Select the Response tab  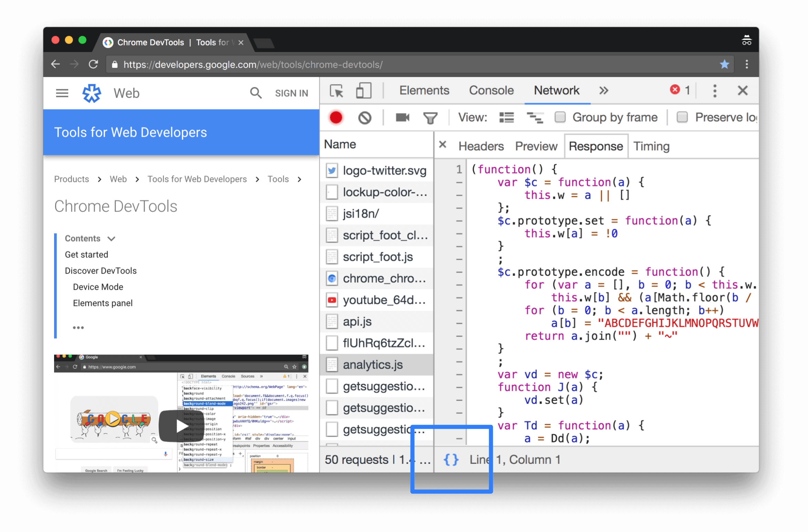coord(595,146)
